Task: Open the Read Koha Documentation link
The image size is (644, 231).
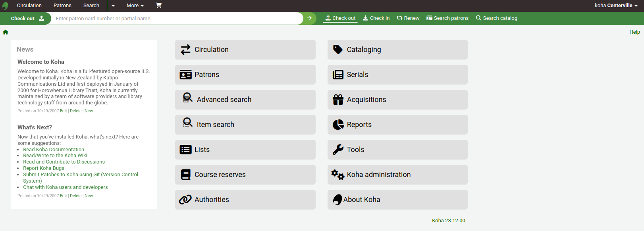Action: 54,150
